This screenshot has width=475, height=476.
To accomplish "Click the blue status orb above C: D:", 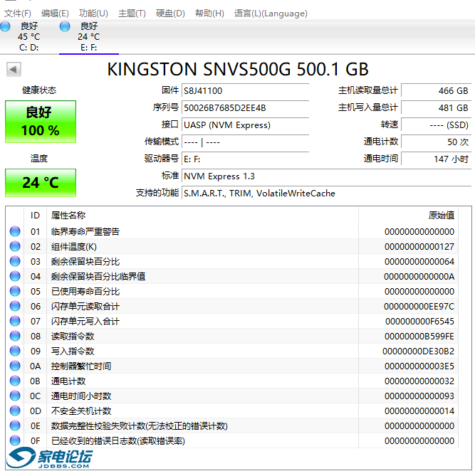I will [x=5, y=26].
